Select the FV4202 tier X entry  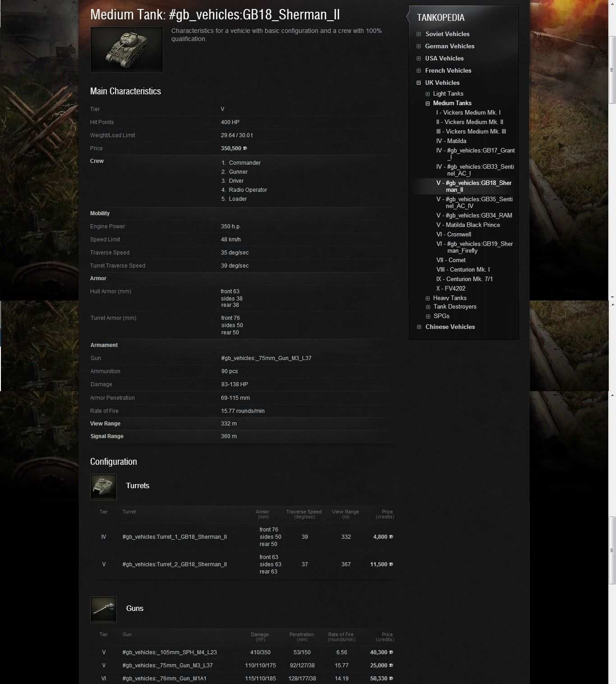click(451, 289)
